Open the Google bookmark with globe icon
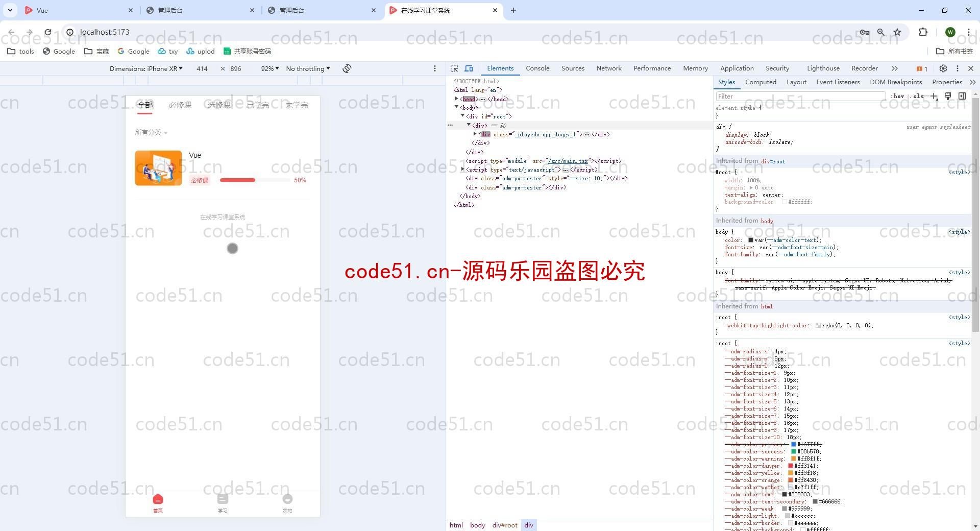The height and width of the screenshot is (531, 980). [59, 51]
